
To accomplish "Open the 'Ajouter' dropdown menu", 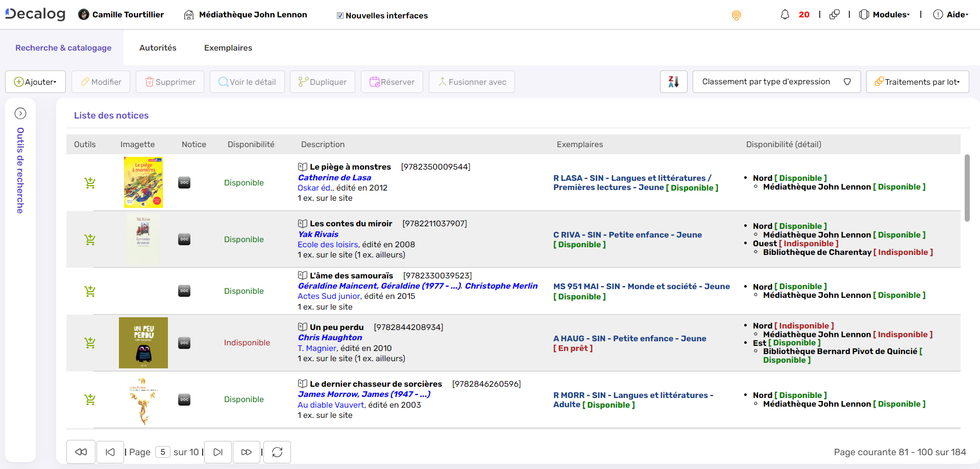I will pyautogui.click(x=35, y=81).
